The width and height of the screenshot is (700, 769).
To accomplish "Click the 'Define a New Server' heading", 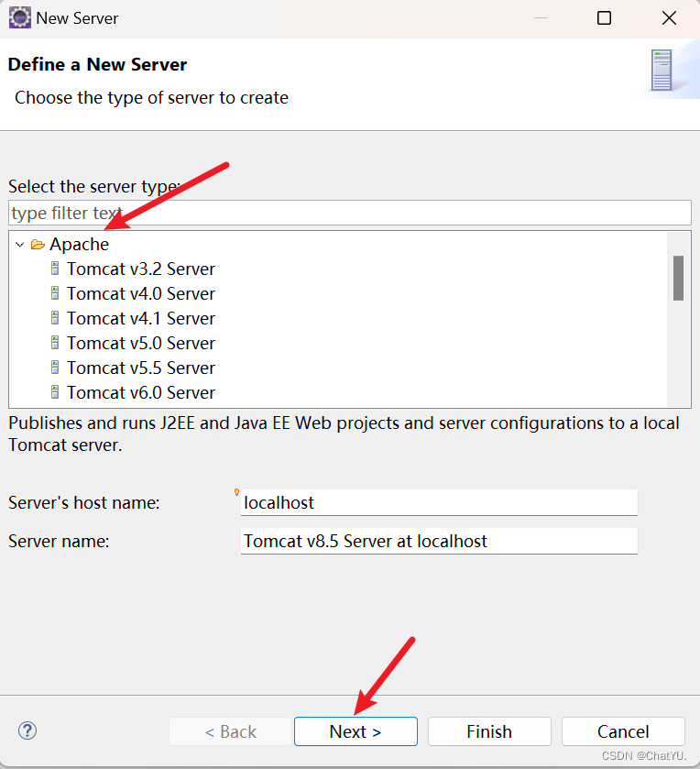I will 97,64.
